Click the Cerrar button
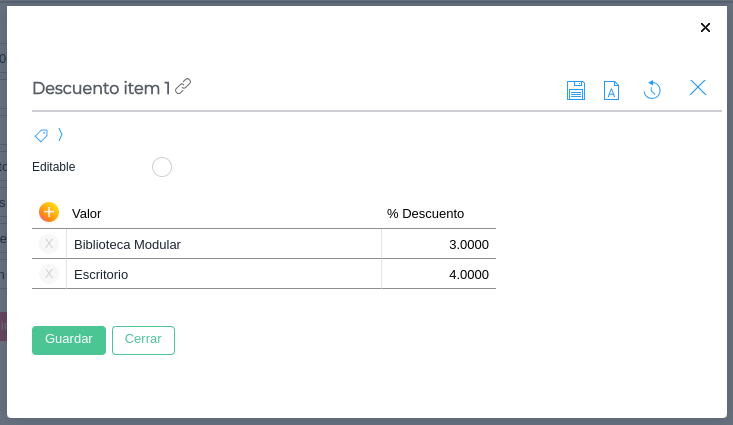This screenshot has width=733, height=425. pos(144,340)
